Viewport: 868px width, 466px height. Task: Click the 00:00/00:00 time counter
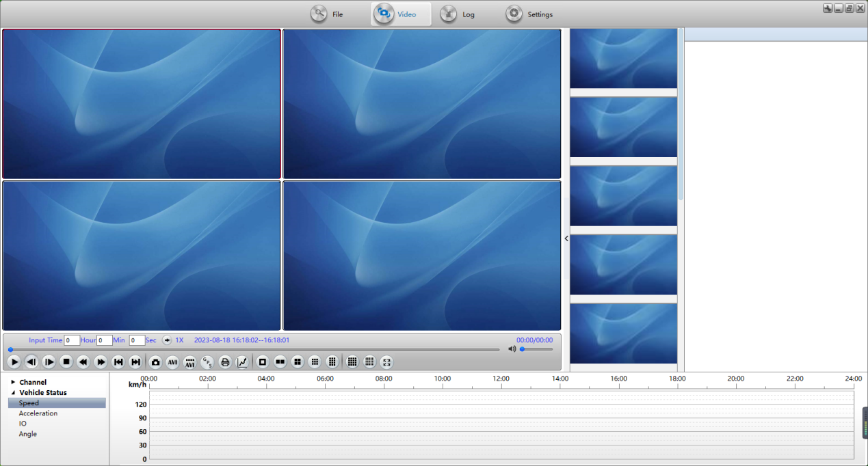click(534, 340)
